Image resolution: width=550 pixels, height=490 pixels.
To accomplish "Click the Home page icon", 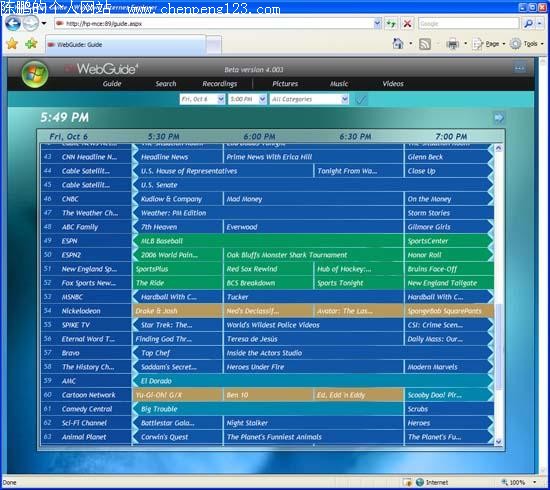I will 398,44.
